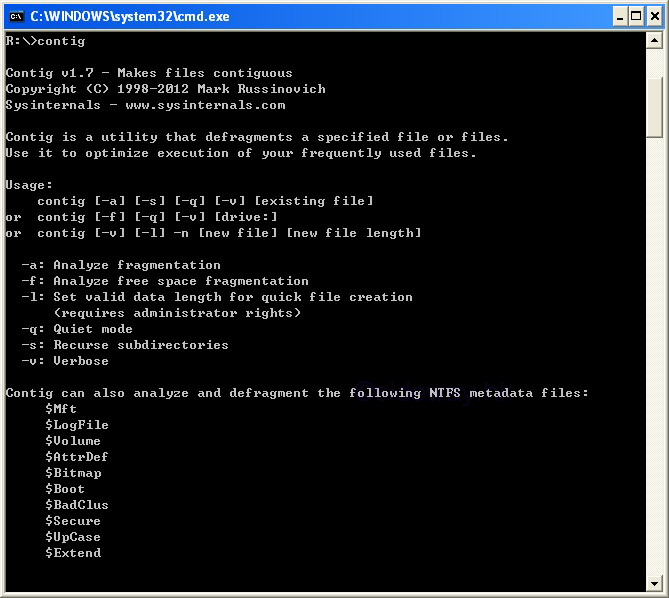Click the www.sysinternals.com text
669x598 pixels.
tap(205, 105)
